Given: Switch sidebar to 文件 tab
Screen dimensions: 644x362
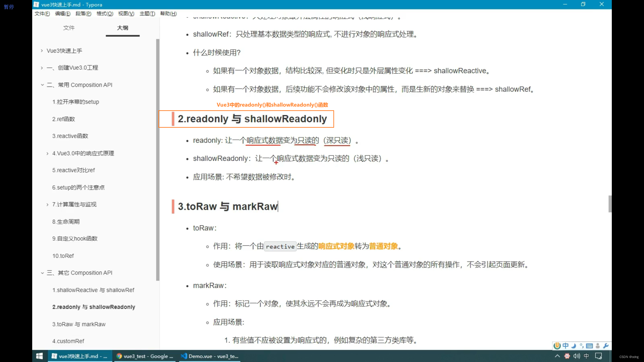Looking at the screenshot, I should (69, 28).
